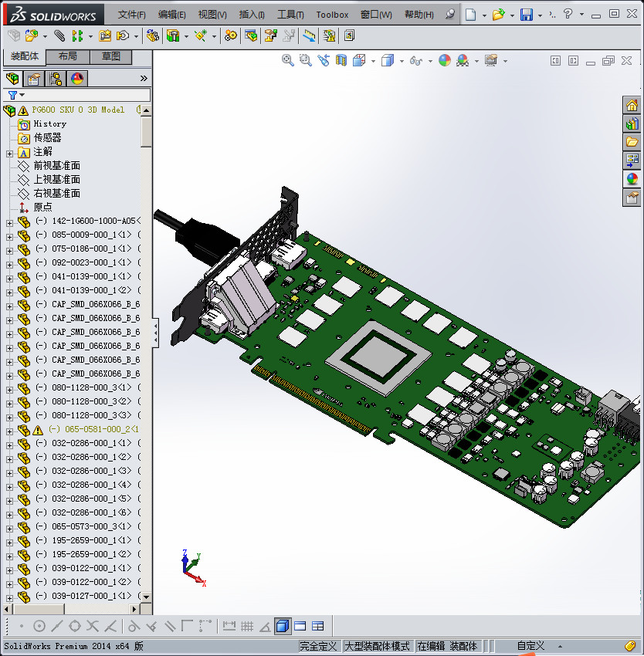Screen dimensions: 644x656
Task: Switch to the 草图 tab
Action: point(111,56)
